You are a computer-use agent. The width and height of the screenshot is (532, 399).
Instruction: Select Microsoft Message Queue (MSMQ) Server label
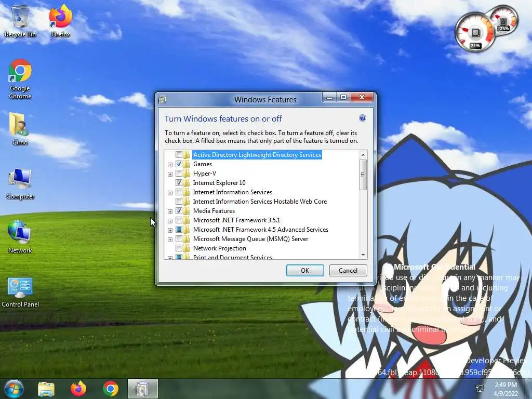(x=251, y=239)
